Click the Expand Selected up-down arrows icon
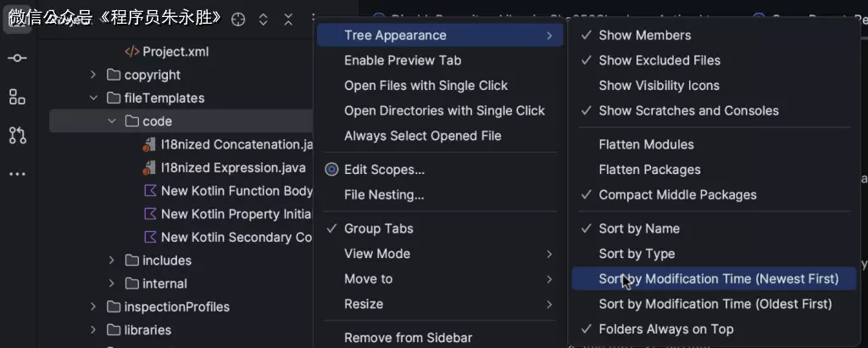 tap(263, 20)
